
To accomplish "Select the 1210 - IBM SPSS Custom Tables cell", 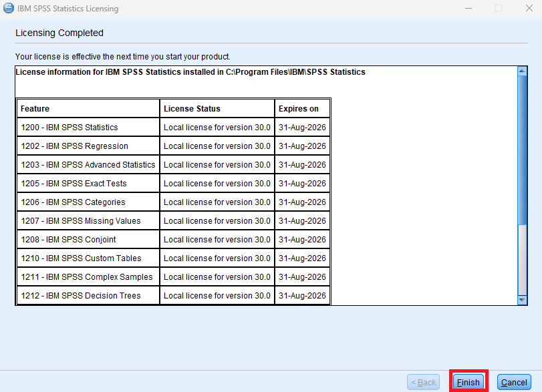I will (x=81, y=258).
